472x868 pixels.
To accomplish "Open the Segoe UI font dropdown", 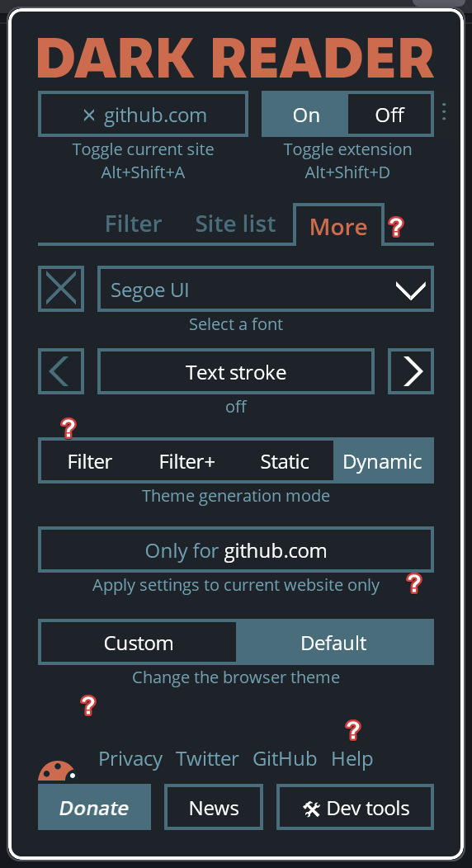I will click(x=266, y=289).
